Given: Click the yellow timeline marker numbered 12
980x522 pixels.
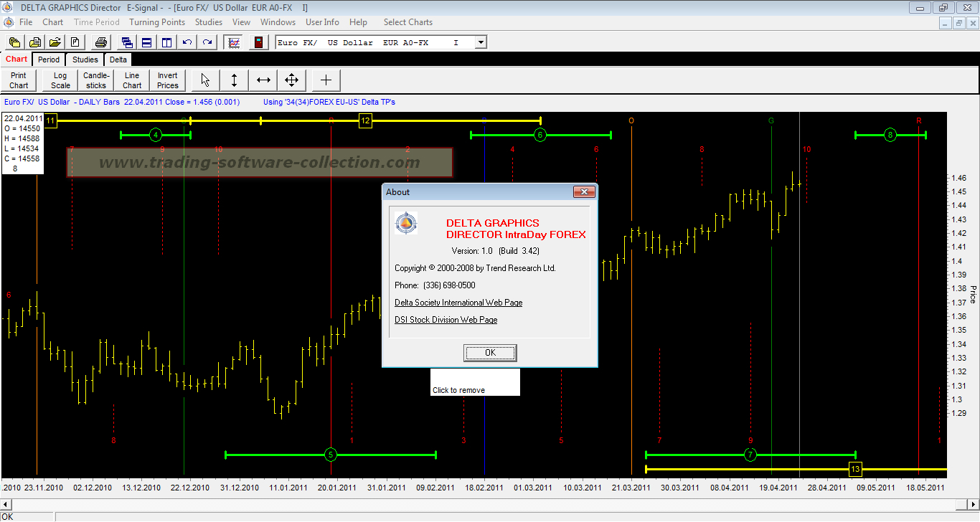Looking at the screenshot, I should [x=365, y=121].
